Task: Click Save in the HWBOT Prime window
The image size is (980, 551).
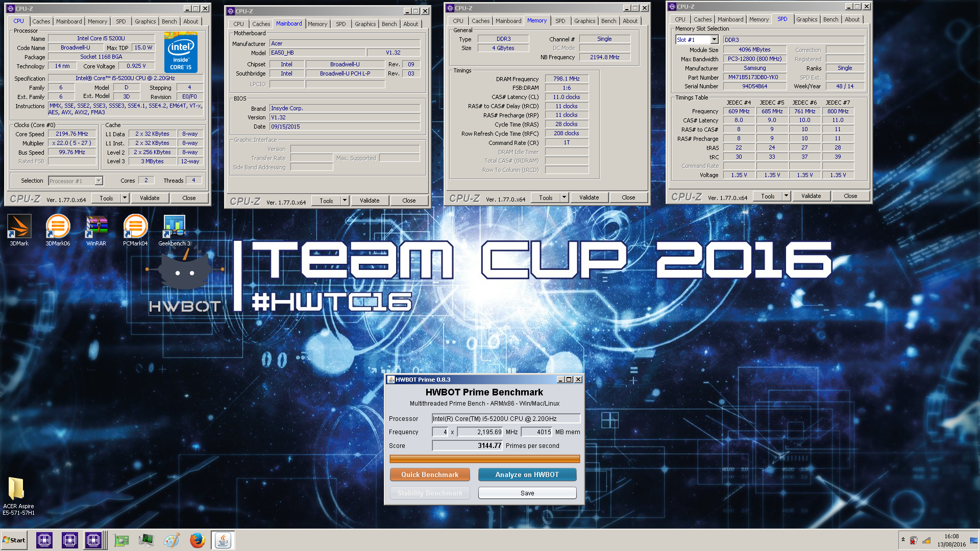Action: [x=527, y=493]
